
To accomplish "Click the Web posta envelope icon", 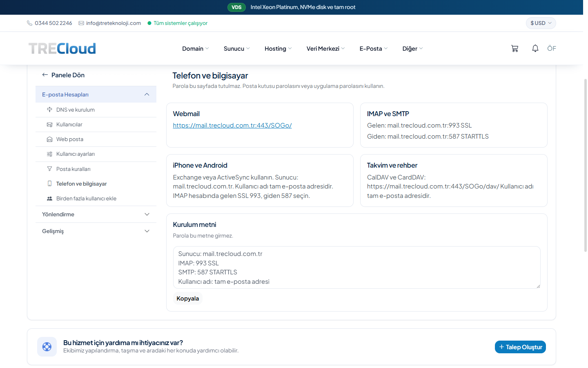I will click(49, 139).
